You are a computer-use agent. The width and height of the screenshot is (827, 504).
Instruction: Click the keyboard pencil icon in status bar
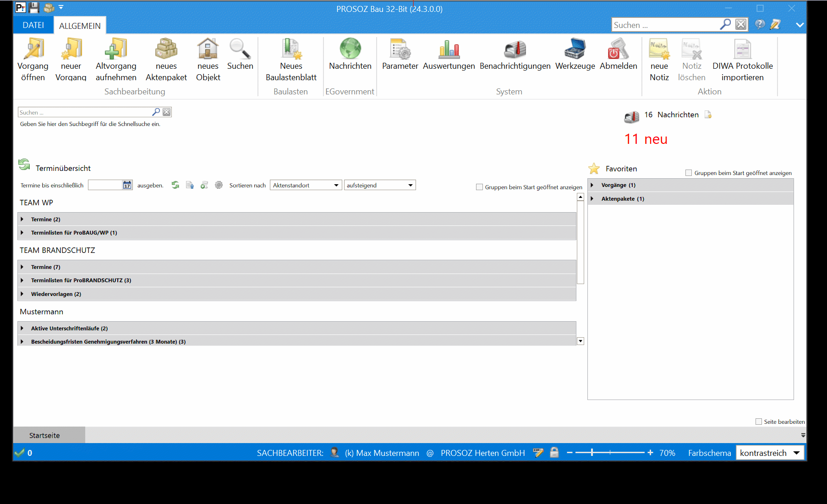538,453
